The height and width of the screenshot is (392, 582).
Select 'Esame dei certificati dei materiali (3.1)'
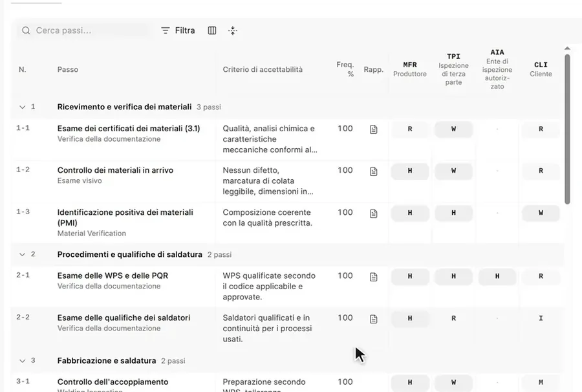[129, 129]
